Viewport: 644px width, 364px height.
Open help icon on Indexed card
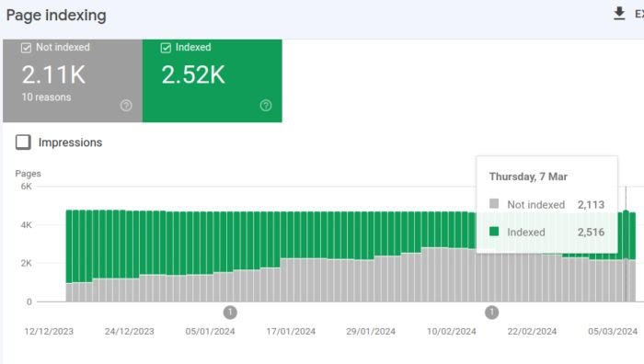pyautogui.click(x=266, y=106)
